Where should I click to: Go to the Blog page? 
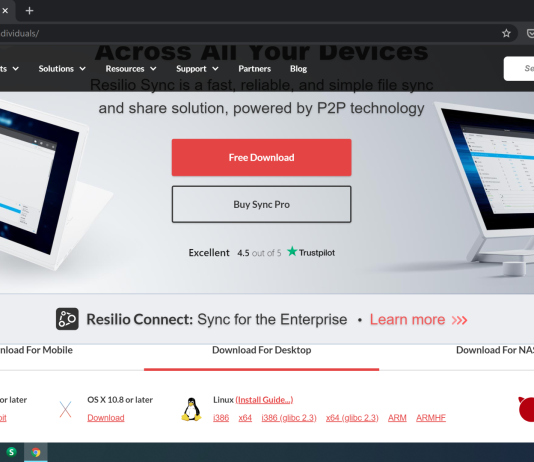pyautogui.click(x=298, y=69)
